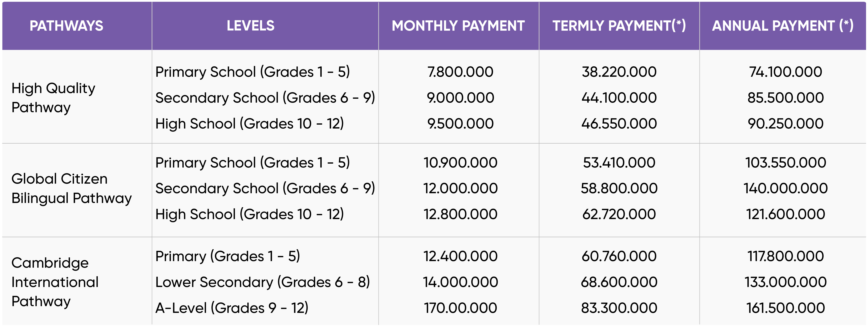Select the 44.100.000 termly payment value

[x=619, y=98]
